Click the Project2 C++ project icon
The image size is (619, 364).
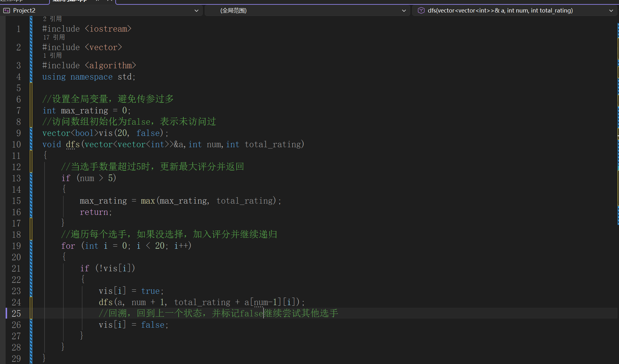(x=7, y=11)
